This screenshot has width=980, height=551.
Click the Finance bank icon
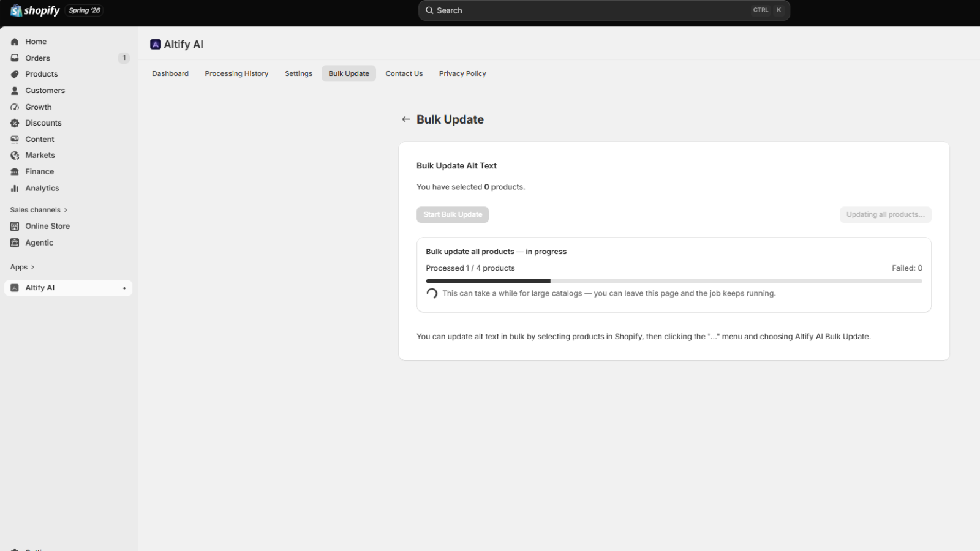[x=15, y=172]
